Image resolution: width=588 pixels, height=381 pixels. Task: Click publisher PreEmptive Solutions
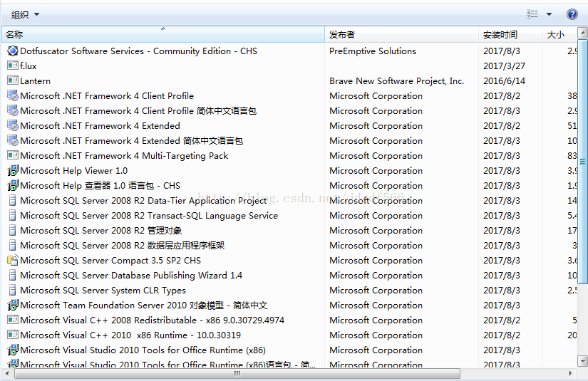coord(372,51)
